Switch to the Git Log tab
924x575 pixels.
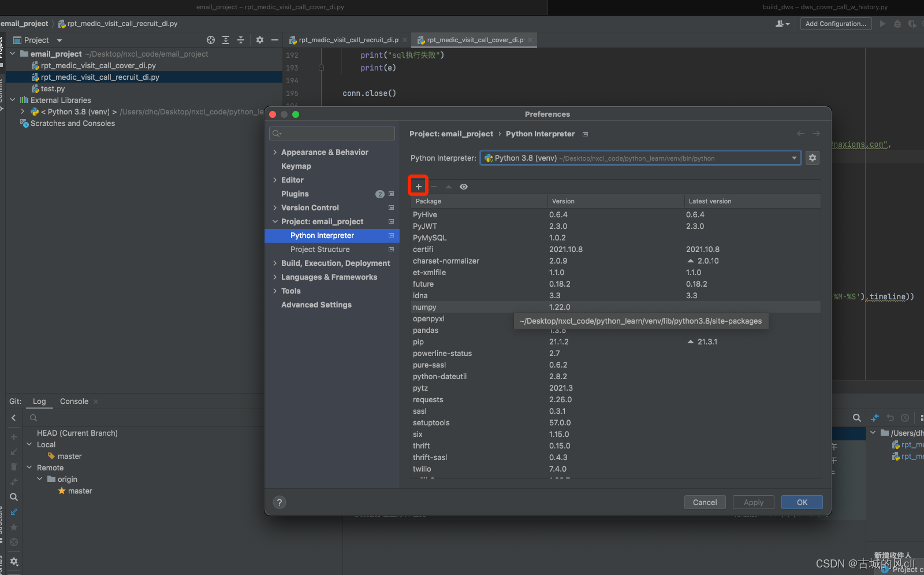tap(39, 401)
